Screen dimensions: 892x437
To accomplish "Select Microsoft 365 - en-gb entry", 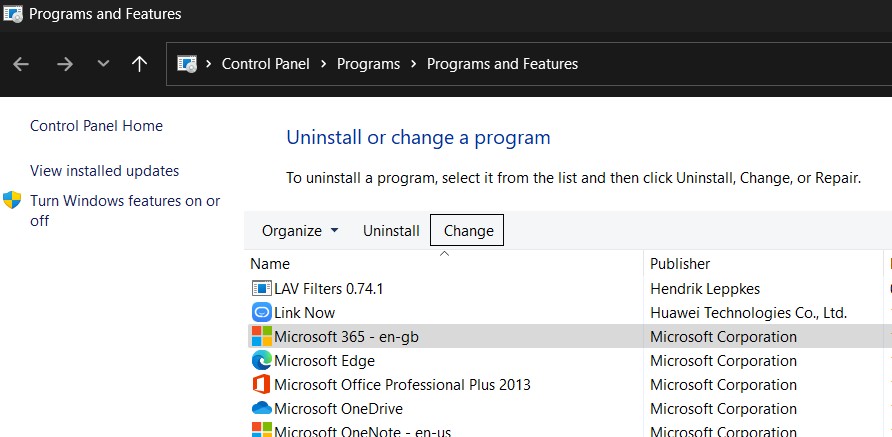I will [346, 337].
